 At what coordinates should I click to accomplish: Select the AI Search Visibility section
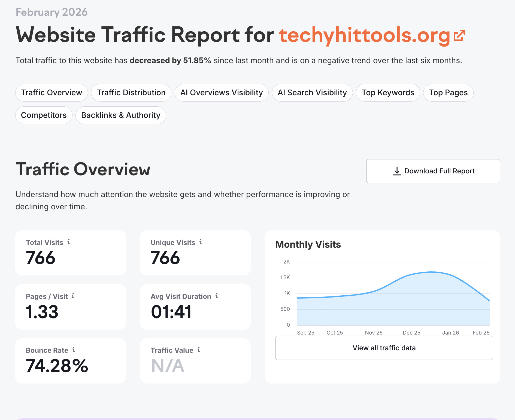pyautogui.click(x=312, y=93)
